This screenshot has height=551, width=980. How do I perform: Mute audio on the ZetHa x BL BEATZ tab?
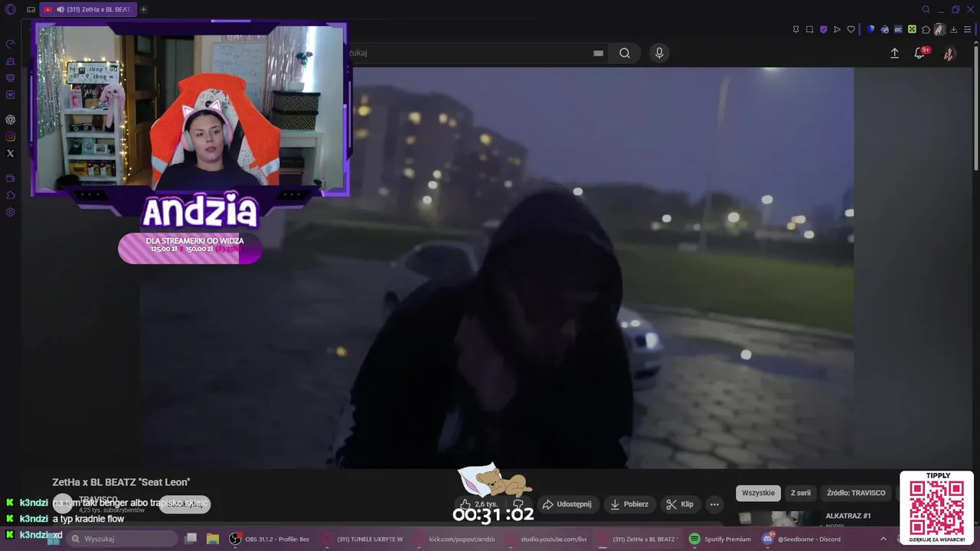click(60, 9)
